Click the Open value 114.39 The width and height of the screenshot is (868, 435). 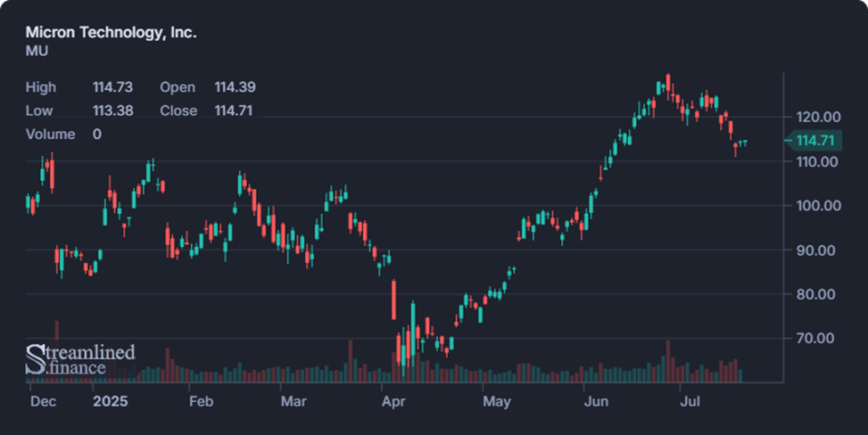click(x=236, y=87)
